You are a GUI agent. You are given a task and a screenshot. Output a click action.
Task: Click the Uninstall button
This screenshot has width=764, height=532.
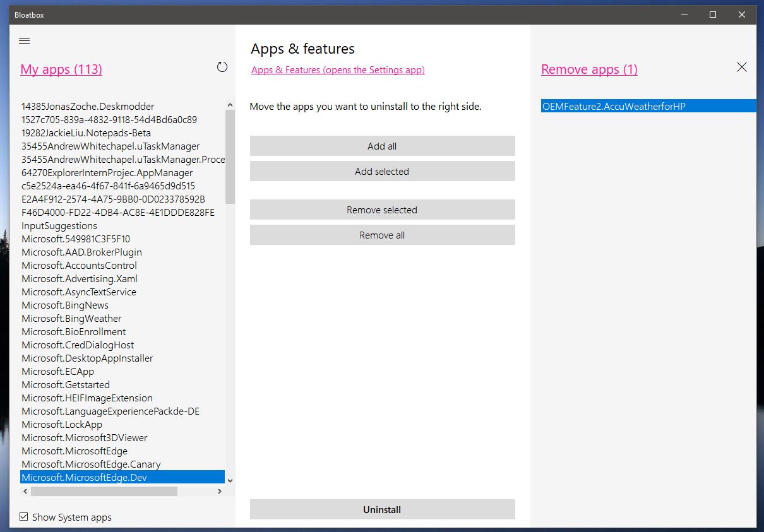382,509
